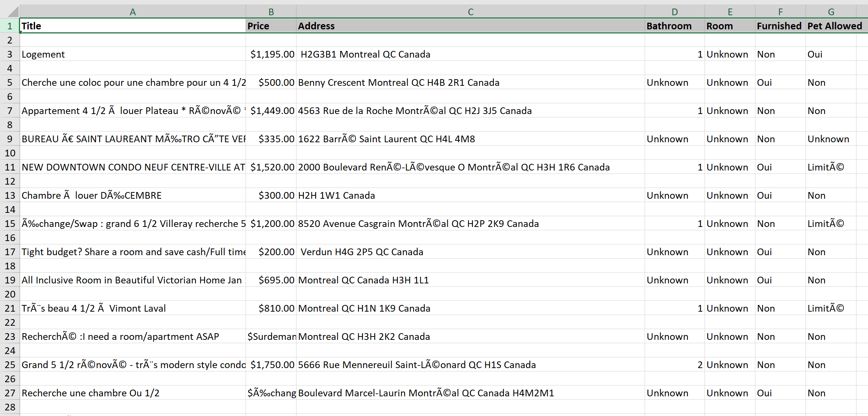868x416 pixels.
Task: Click the $Surdeman price cell
Action: tap(271, 337)
